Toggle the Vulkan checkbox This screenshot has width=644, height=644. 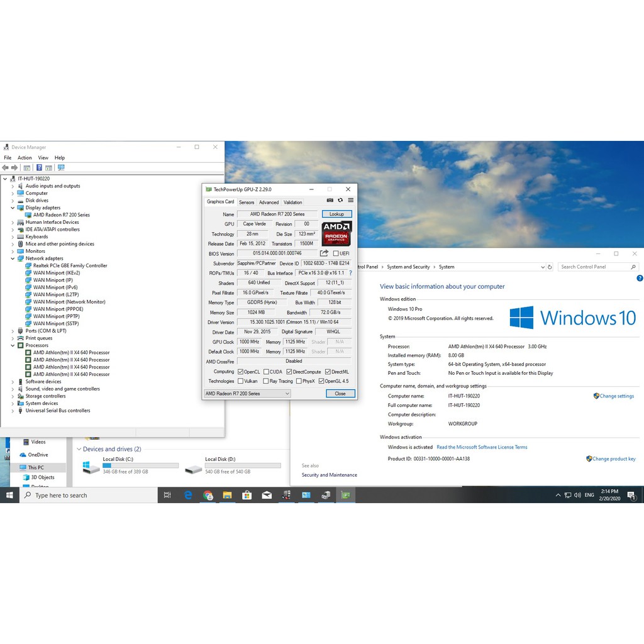click(240, 381)
